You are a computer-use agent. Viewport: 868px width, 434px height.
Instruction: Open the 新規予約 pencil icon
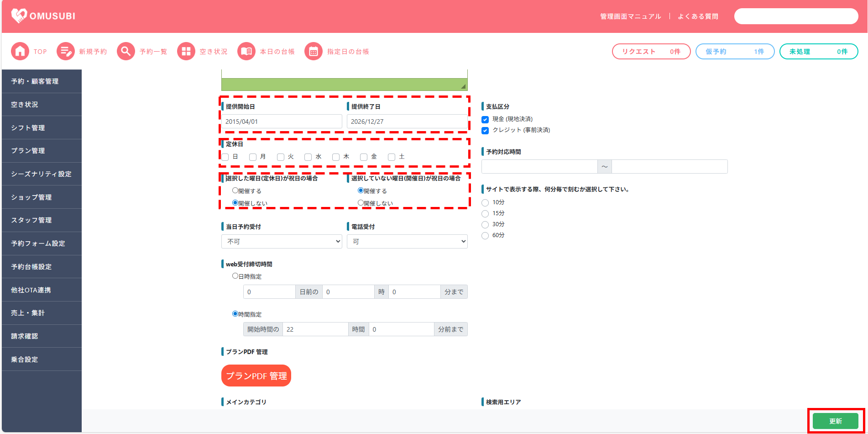(66, 52)
